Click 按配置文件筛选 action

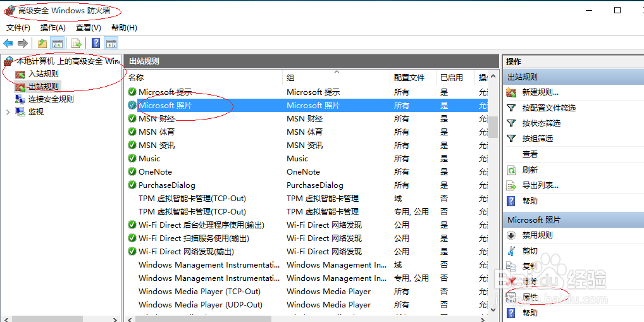click(x=548, y=108)
